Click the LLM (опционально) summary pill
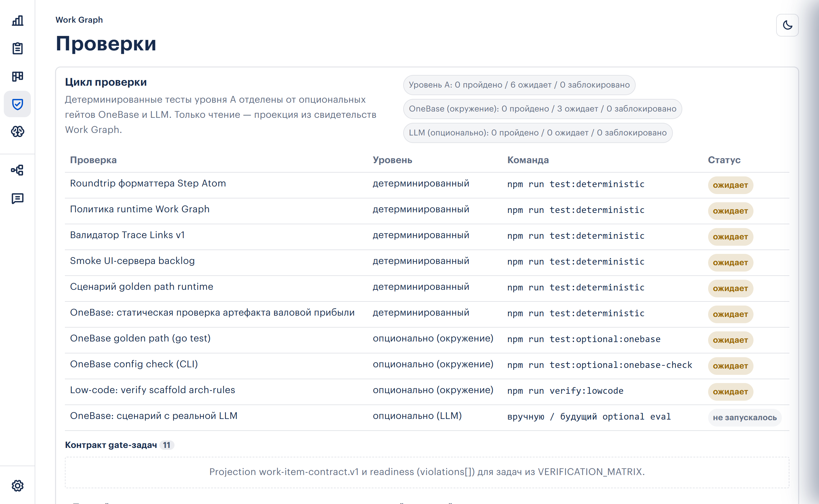 point(538,133)
